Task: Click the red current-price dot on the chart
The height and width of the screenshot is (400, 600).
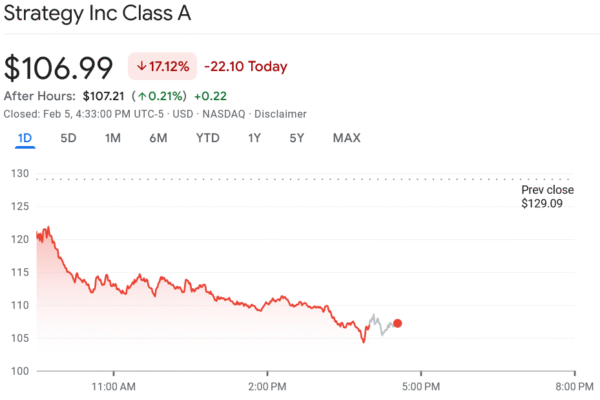Action: (x=398, y=323)
